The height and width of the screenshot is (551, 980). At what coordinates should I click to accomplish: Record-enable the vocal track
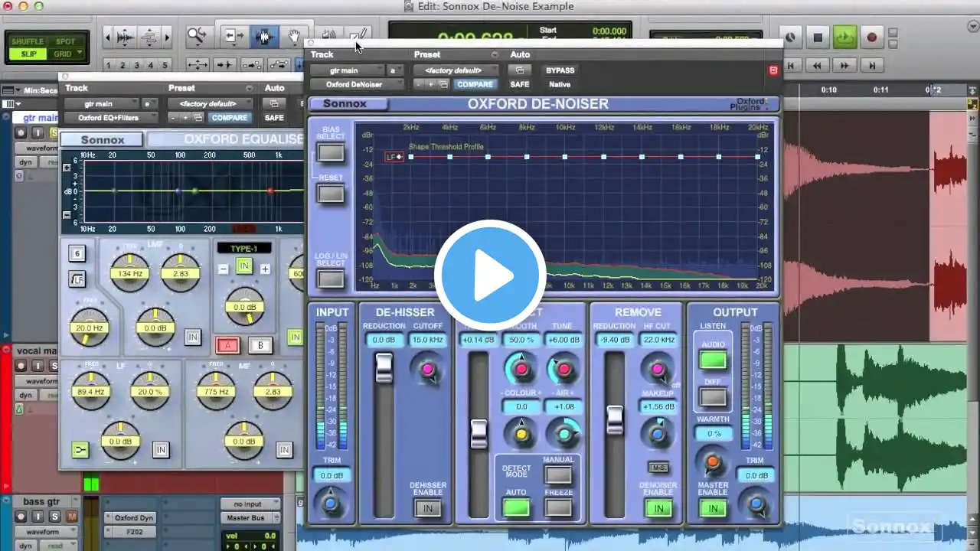21,366
